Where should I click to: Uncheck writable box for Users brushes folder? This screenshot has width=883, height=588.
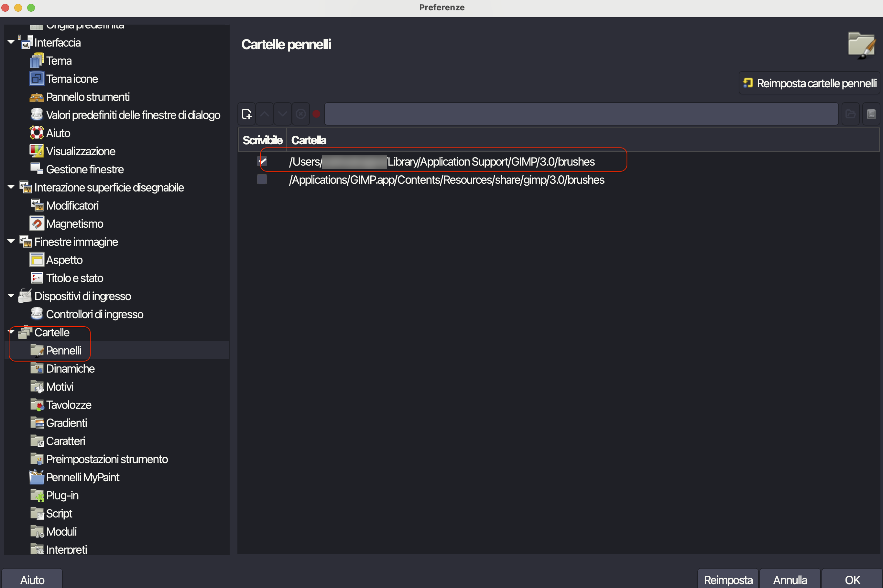[x=262, y=161]
